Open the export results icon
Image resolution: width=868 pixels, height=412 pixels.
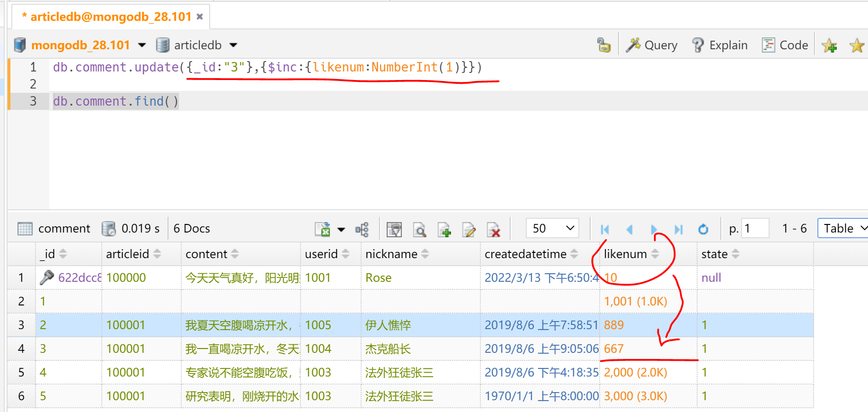point(323,230)
